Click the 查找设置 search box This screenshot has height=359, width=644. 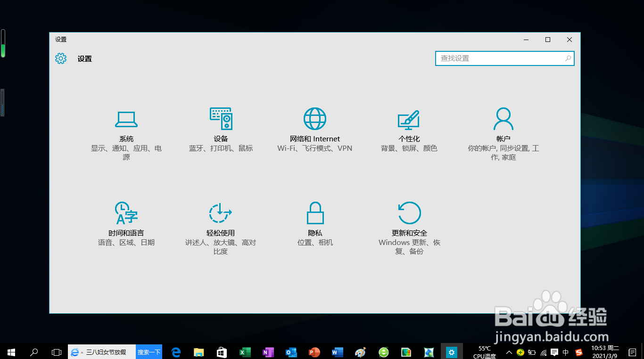tap(504, 58)
